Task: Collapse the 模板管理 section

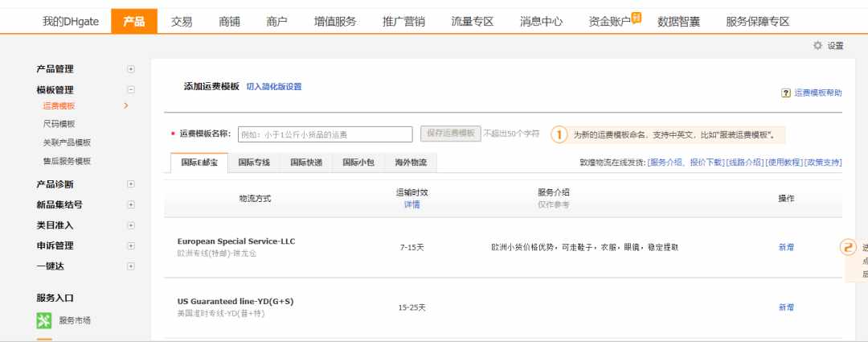Action: [131, 90]
